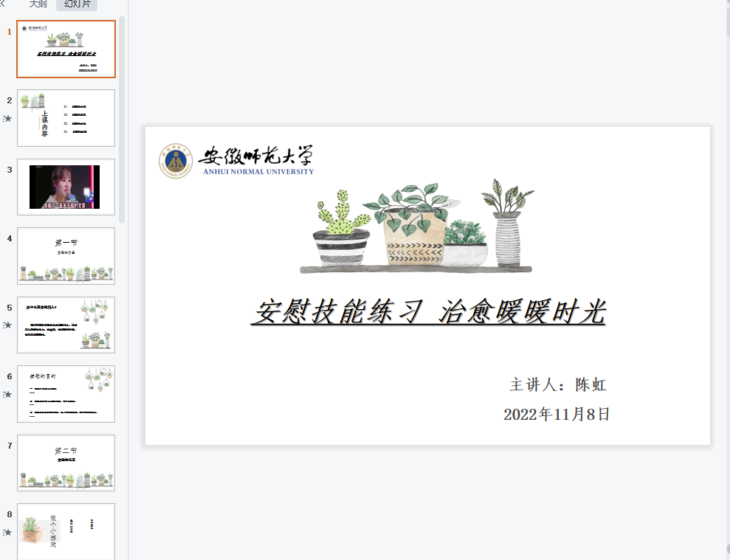This screenshot has height=560, width=730.
Task: Click the date text 2022年11月8日
Action: coord(557,414)
